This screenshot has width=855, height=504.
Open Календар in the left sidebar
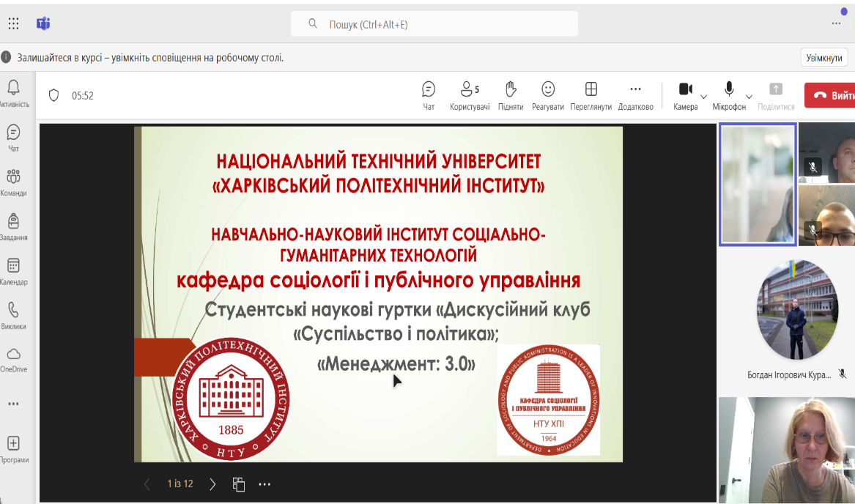(14, 271)
